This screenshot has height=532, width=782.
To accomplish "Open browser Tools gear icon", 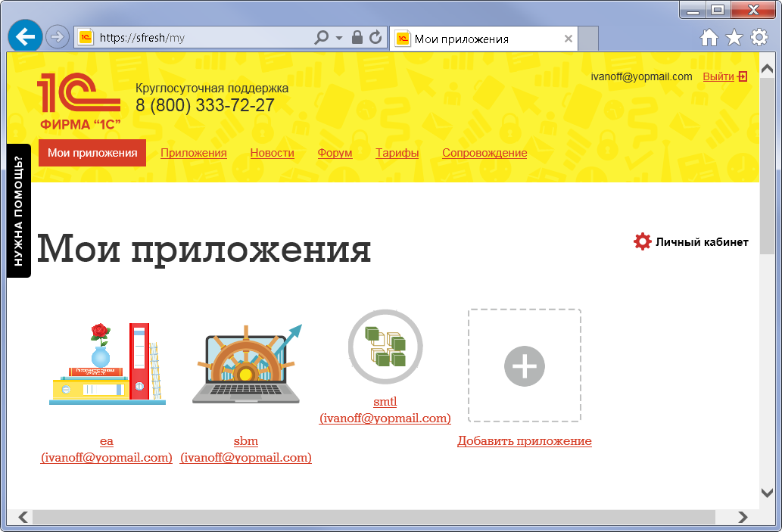I will pyautogui.click(x=759, y=37).
